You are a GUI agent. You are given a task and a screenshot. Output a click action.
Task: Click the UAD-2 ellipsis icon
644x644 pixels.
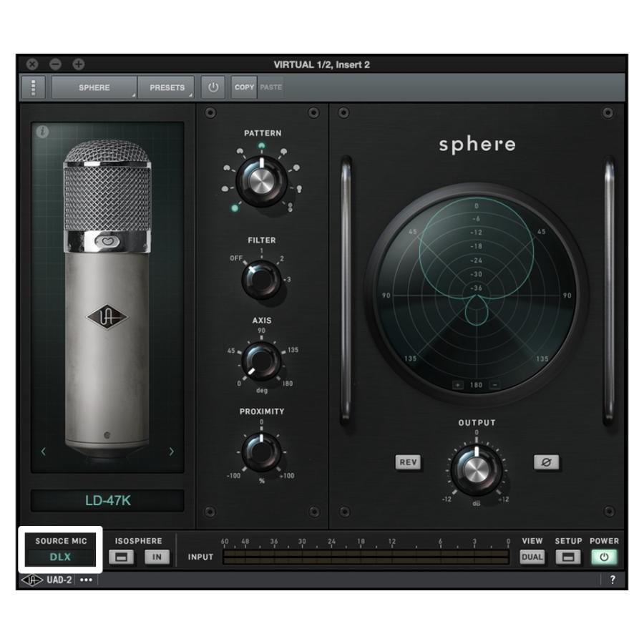pyautogui.click(x=87, y=580)
